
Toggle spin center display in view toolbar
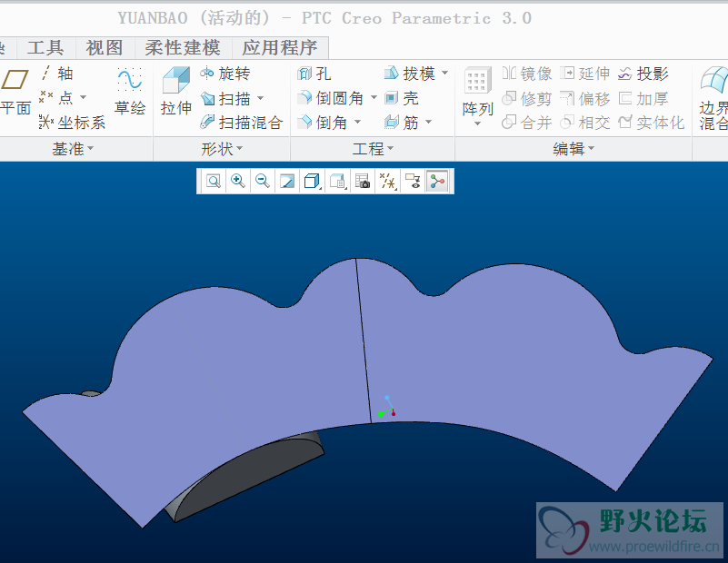438,181
